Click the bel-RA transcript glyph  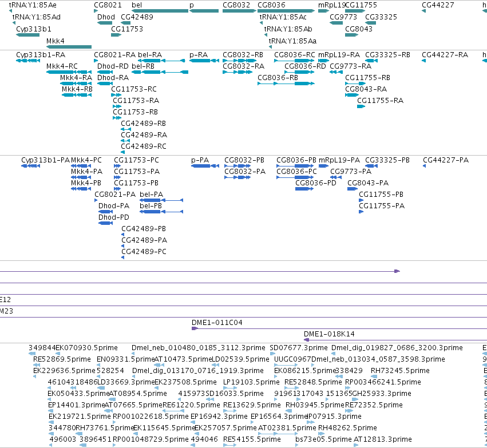(x=161, y=61)
